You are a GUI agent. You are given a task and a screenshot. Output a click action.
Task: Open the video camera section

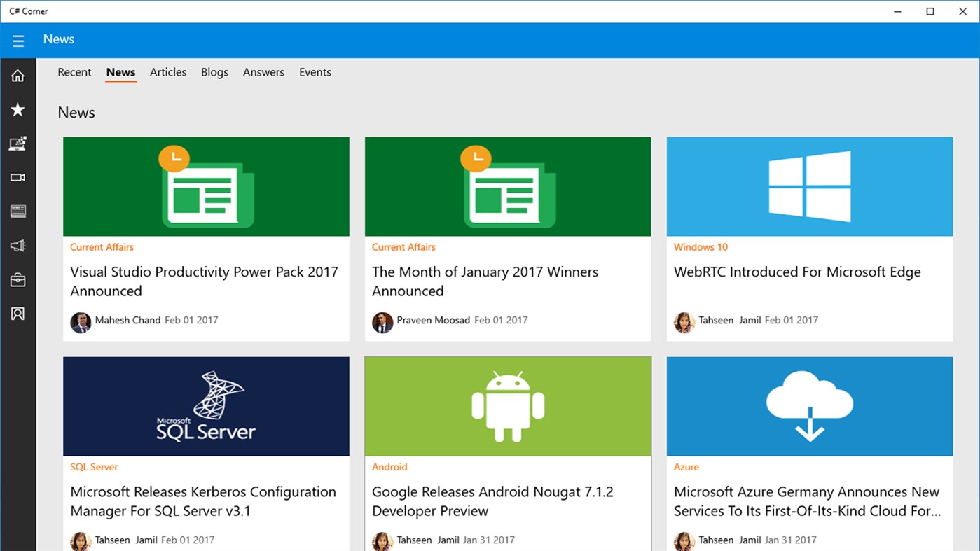coord(18,177)
